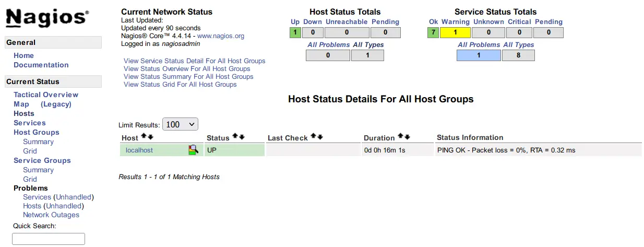Click the localhost host link

click(139, 150)
